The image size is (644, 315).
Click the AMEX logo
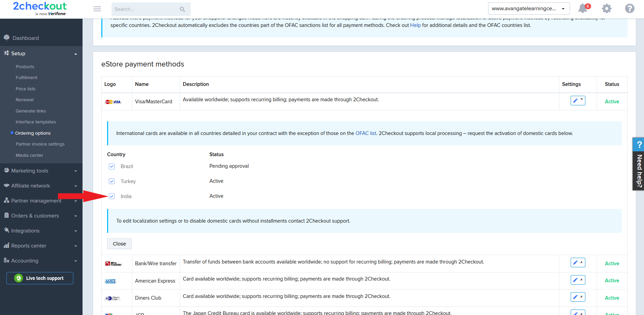point(111,281)
